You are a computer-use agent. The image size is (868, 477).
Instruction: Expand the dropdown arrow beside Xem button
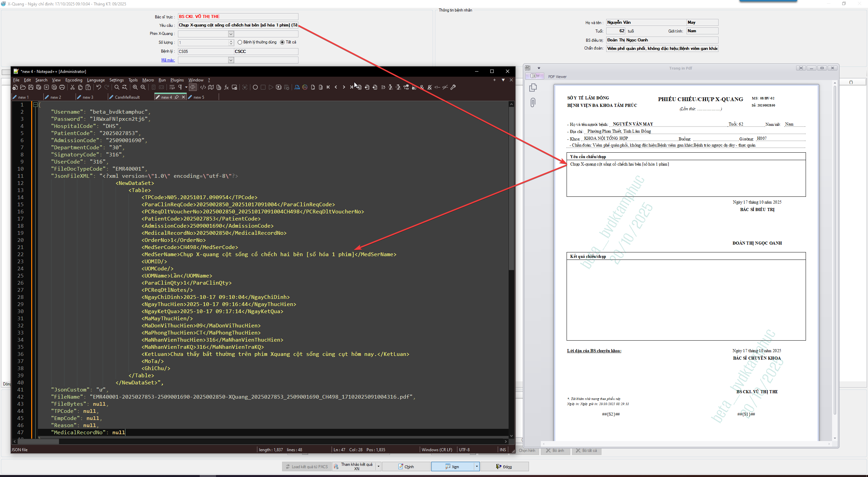tap(477, 466)
